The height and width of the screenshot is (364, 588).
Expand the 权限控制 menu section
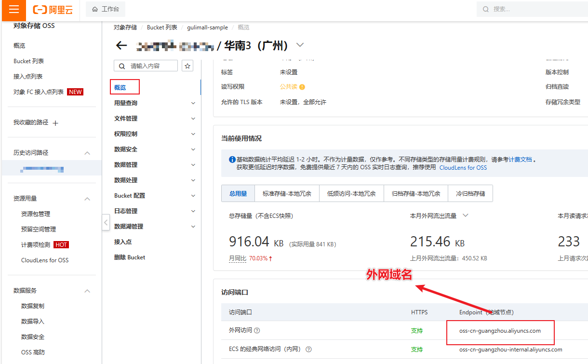pos(193,134)
